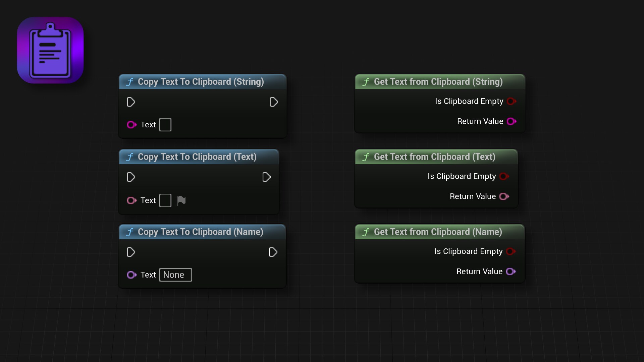Click the None text field on the Name node
This screenshot has width=644, height=362.
[x=175, y=275]
